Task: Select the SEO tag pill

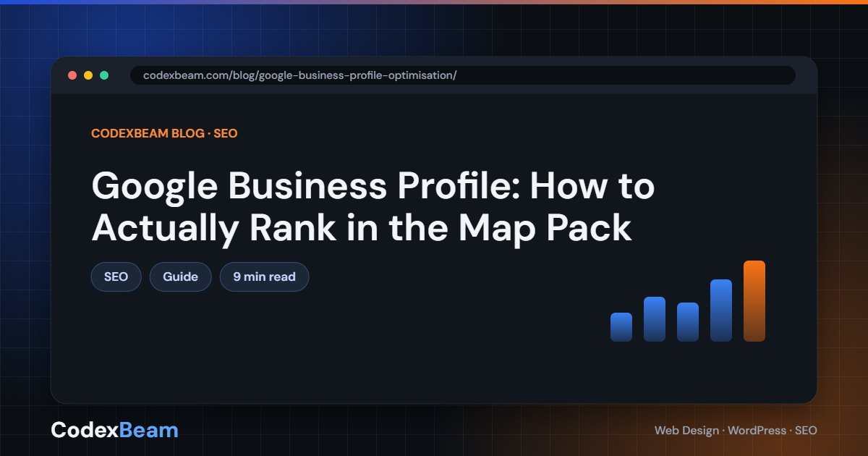Action: (116, 277)
